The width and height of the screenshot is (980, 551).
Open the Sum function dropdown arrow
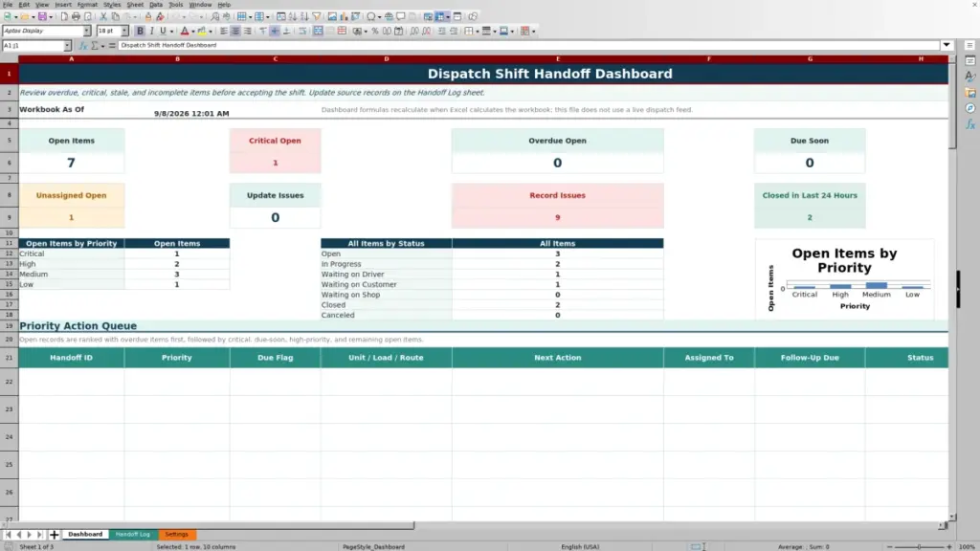tap(103, 46)
